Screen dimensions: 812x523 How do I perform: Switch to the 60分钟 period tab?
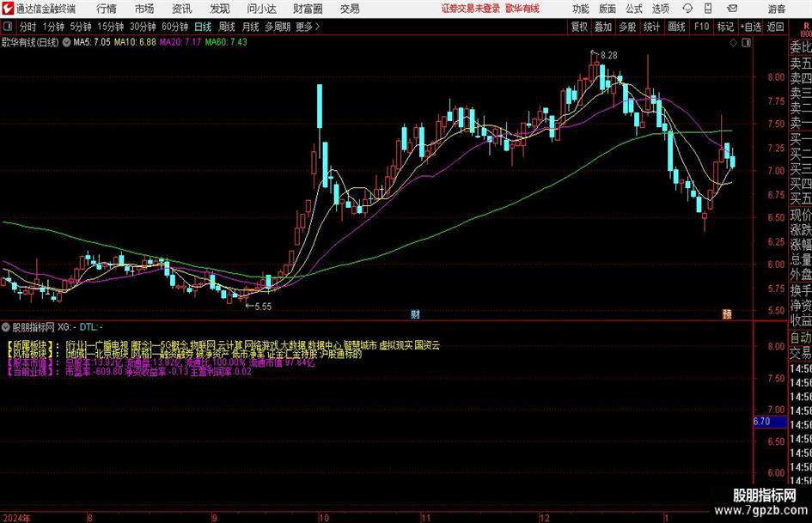point(174,27)
